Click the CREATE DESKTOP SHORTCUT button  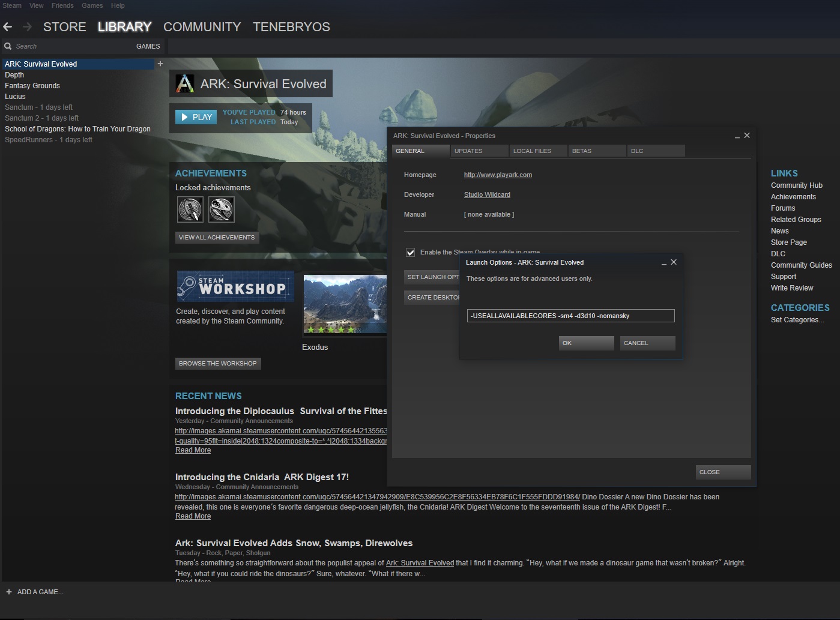[432, 298]
